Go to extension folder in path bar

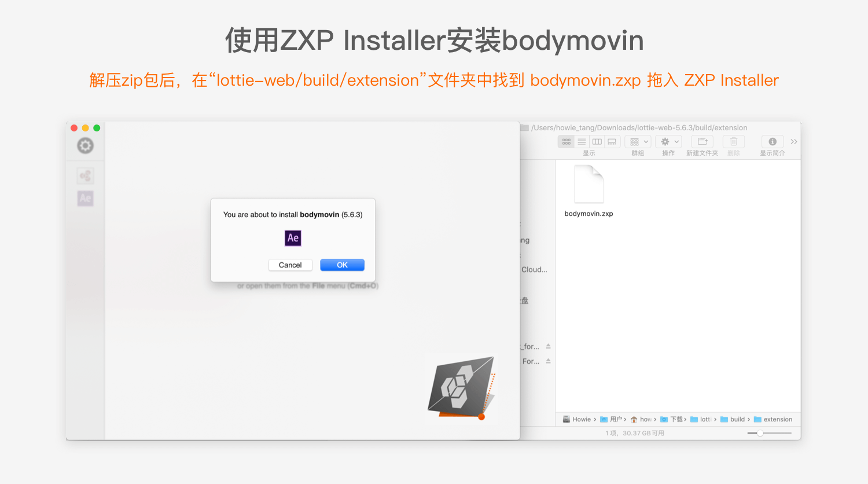[x=773, y=419]
